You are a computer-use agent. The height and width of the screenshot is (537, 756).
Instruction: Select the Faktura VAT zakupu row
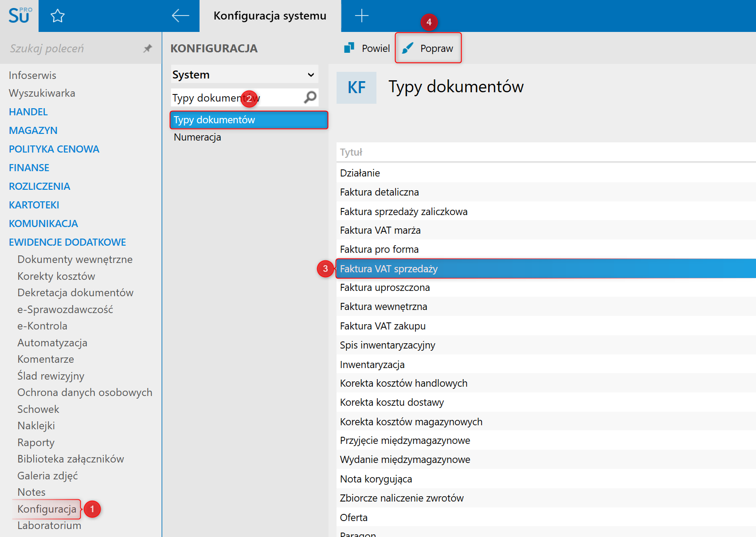[546, 326]
